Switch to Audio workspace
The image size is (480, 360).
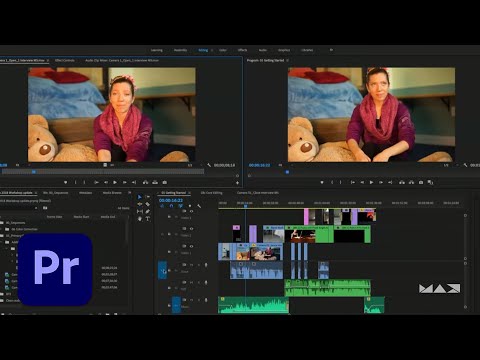263,50
